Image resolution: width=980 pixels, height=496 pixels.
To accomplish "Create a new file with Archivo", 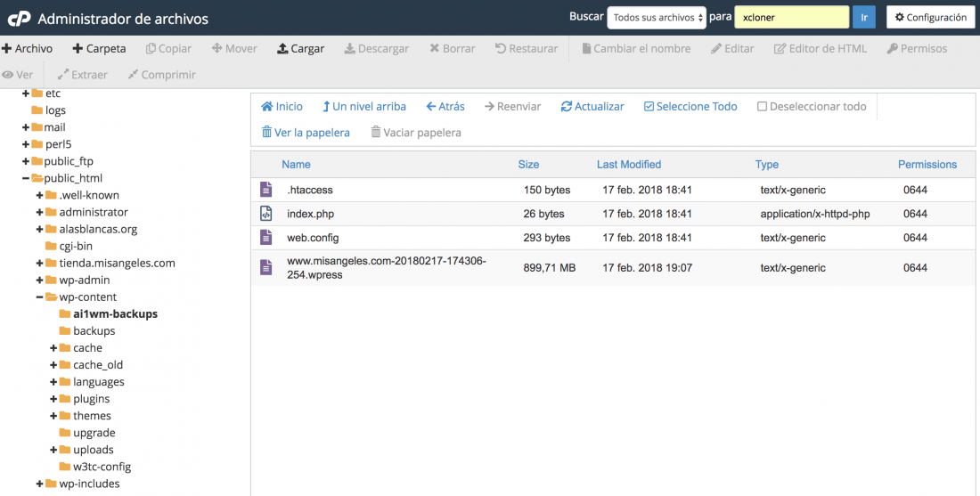I will pyautogui.click(x=28, y=49).
